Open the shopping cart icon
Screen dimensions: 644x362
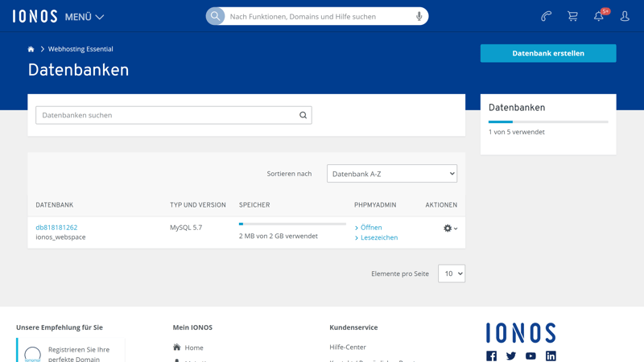coord(572,16)
